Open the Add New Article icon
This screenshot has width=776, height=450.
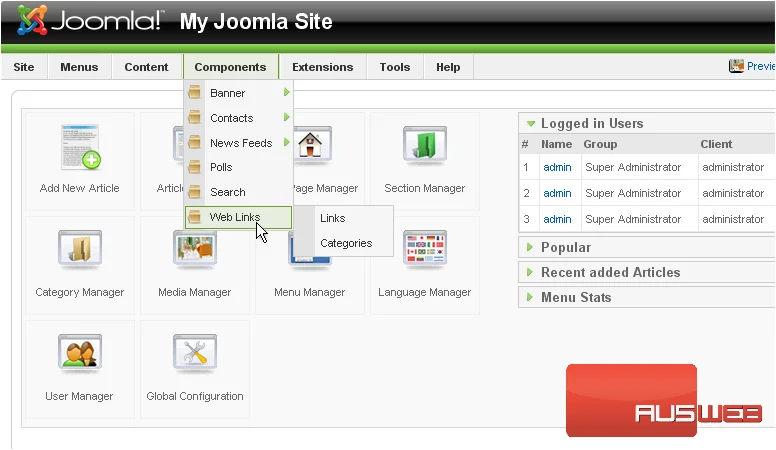[x=81, y=147]
